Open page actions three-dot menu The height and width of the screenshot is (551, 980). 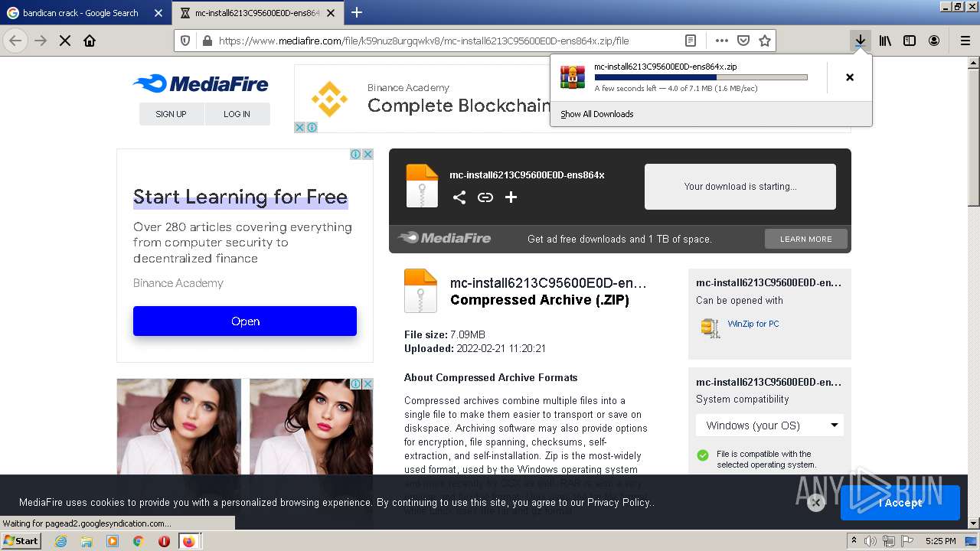pos(722,41)
